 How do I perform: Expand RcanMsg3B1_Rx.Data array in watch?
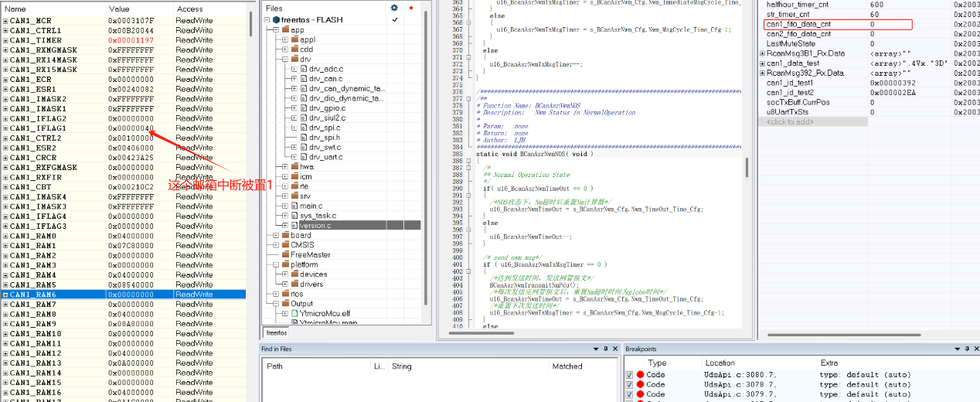pos(763,53)
